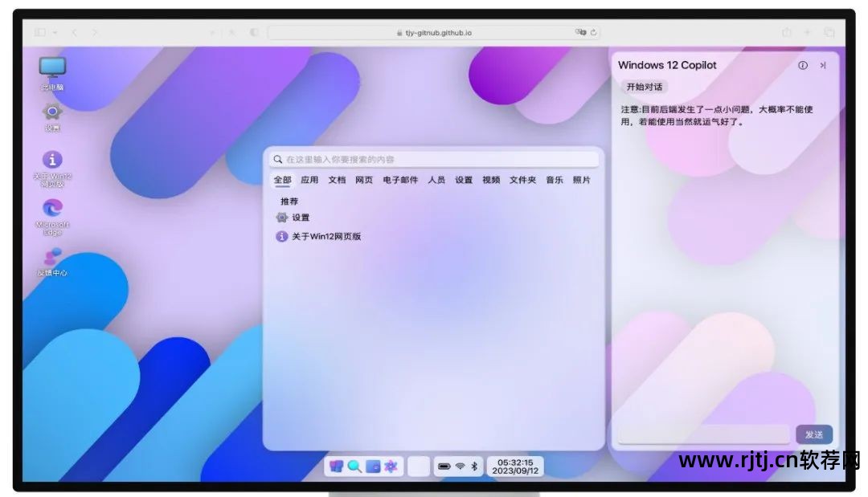The width and height of the screenshot is (868, 497).
Task: Click the battery icon in the taskbar
Action: 444,466
